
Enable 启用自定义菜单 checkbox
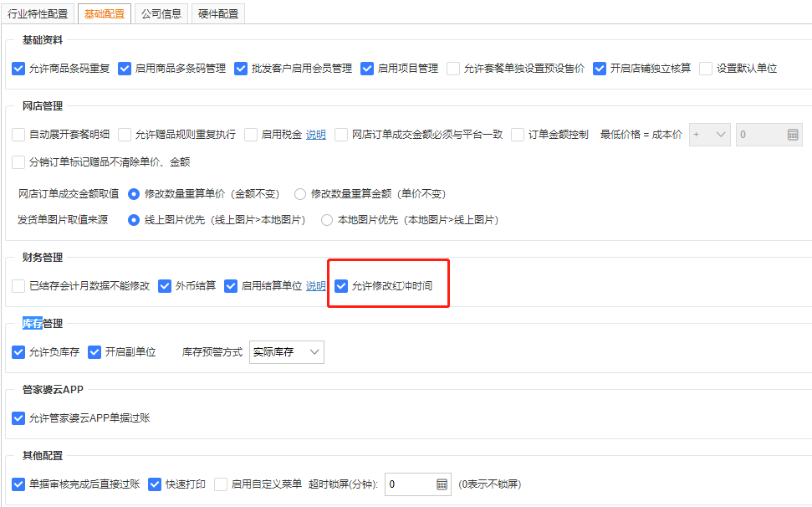coord(221,484)
